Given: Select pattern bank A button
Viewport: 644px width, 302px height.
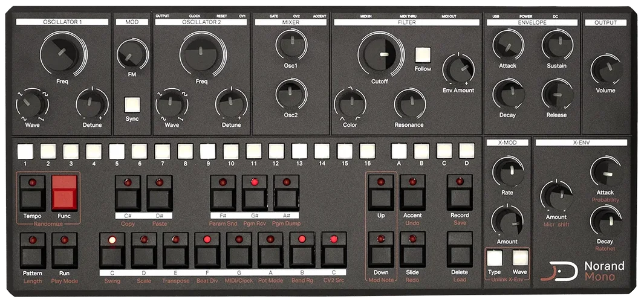Looking at the screenshot, I should tap(399, 151).
